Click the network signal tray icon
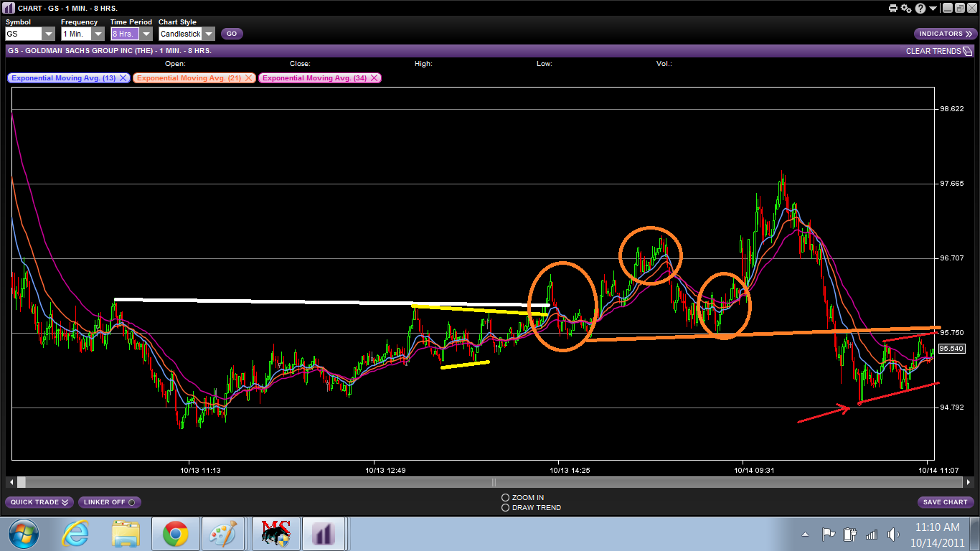 pos(872,534)
